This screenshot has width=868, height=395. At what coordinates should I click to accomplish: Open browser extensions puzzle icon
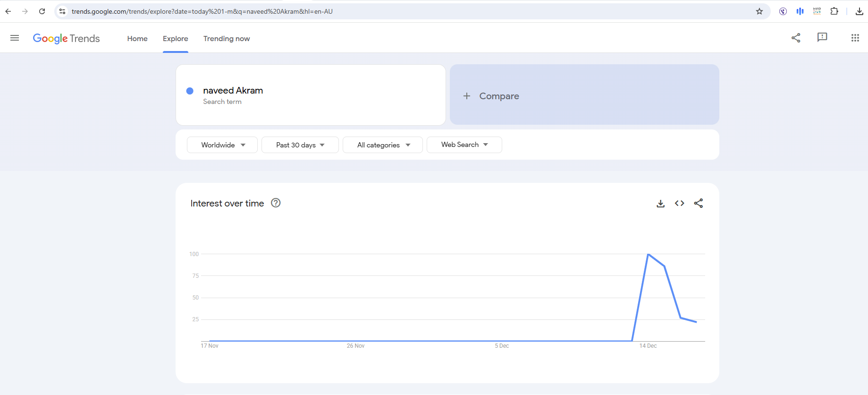834,11
